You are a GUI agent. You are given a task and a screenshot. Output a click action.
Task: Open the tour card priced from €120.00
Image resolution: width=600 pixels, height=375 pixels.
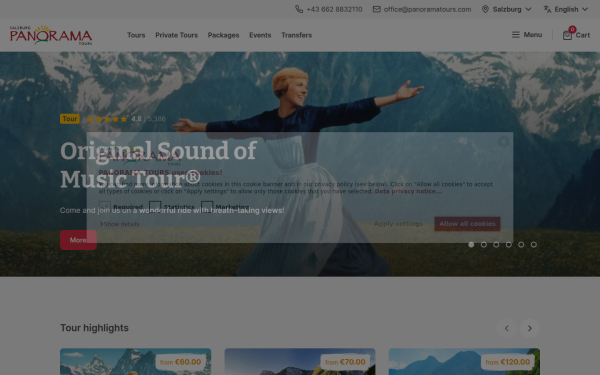pos(464,362)
